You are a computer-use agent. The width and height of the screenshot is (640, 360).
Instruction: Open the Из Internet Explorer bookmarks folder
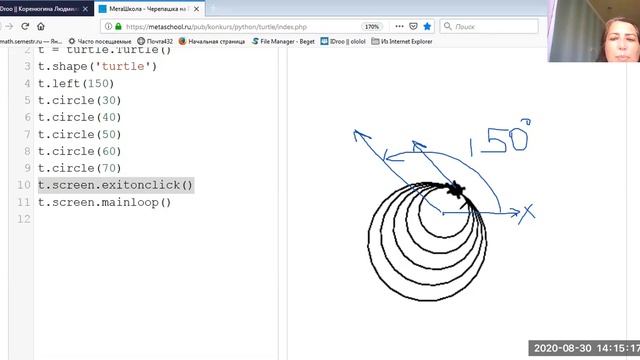click(402, 41)
